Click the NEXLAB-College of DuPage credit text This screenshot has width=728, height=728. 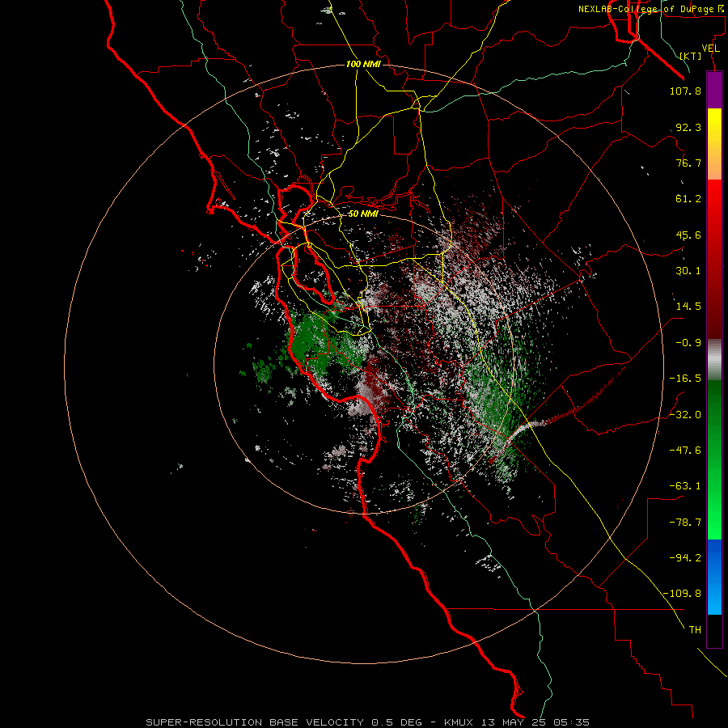[x=650, y=9]
